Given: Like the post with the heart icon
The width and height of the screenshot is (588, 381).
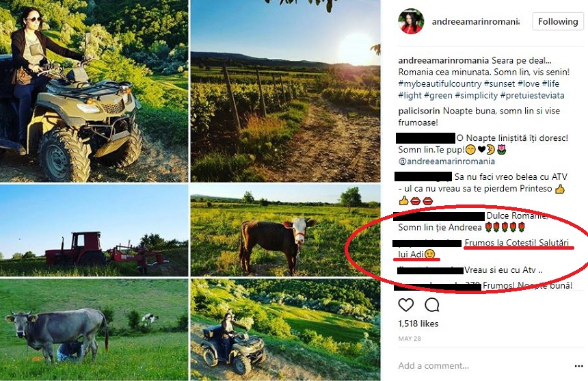Looking at the screenshot, I should click(x=406, y=304).
